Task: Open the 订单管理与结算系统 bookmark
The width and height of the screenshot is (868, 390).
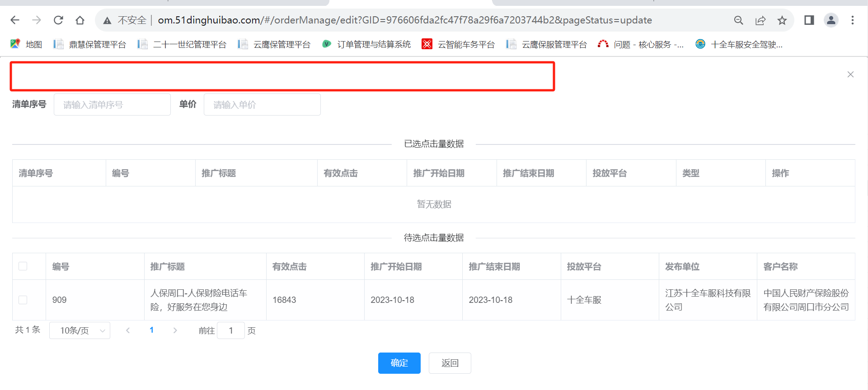Action: coord(366,44)
